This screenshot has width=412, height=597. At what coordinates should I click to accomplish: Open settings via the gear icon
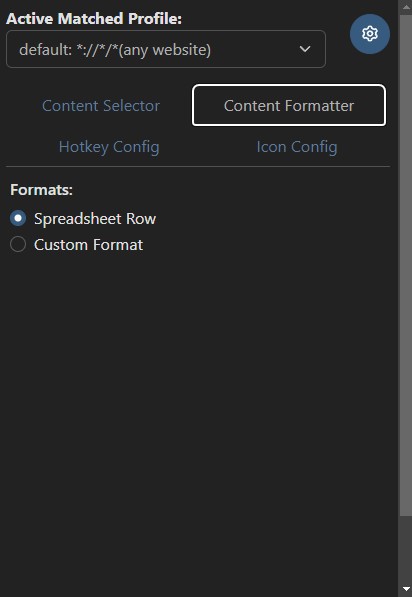pos(369,34)
